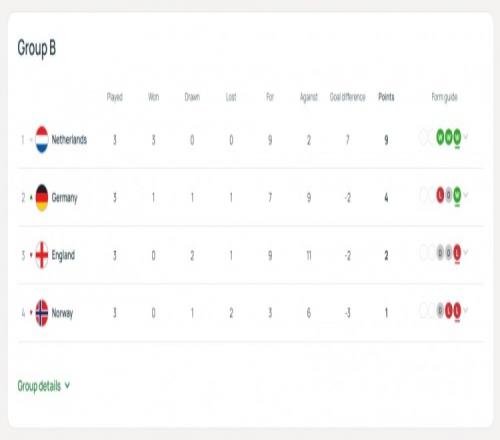Click the Form guide column header
Screen dimensions: 500x440
tap(444, 97)
